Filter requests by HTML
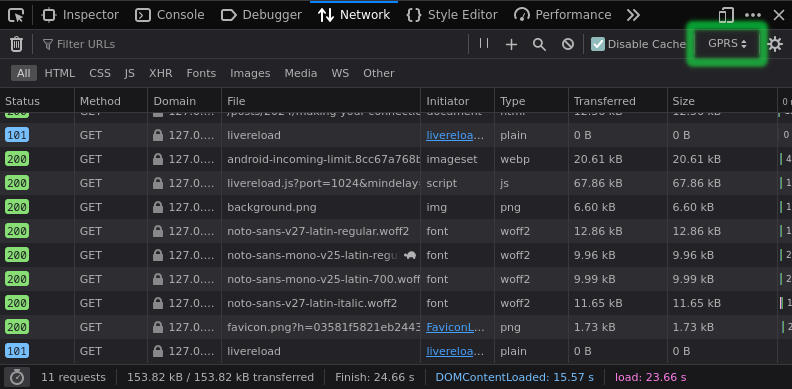This screenshot has width=792, height=389. (x=60, y=73)
